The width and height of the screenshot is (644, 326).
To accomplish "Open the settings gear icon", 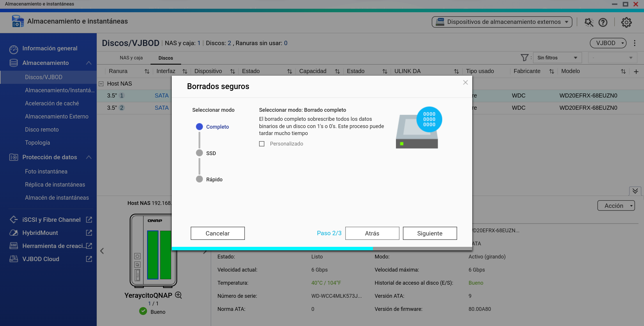I will [626, 22].
